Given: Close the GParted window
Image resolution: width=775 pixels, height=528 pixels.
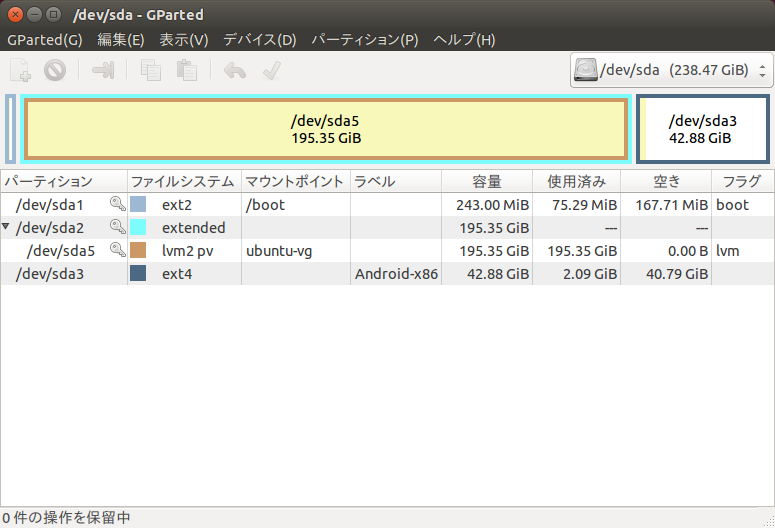Looking at the screenshot, I should [15, 14].
